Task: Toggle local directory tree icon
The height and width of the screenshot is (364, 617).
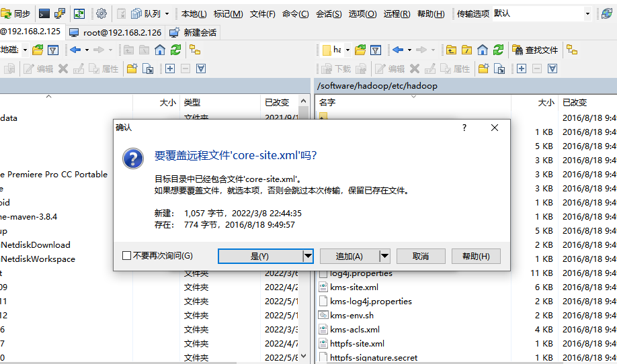Action: pyautogui.click(x=195, y=50)
